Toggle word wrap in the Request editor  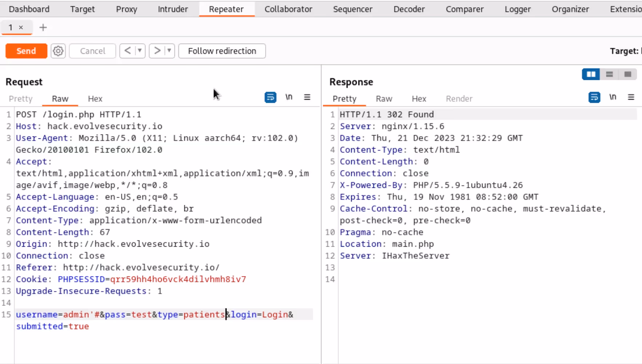coord(270,97)
